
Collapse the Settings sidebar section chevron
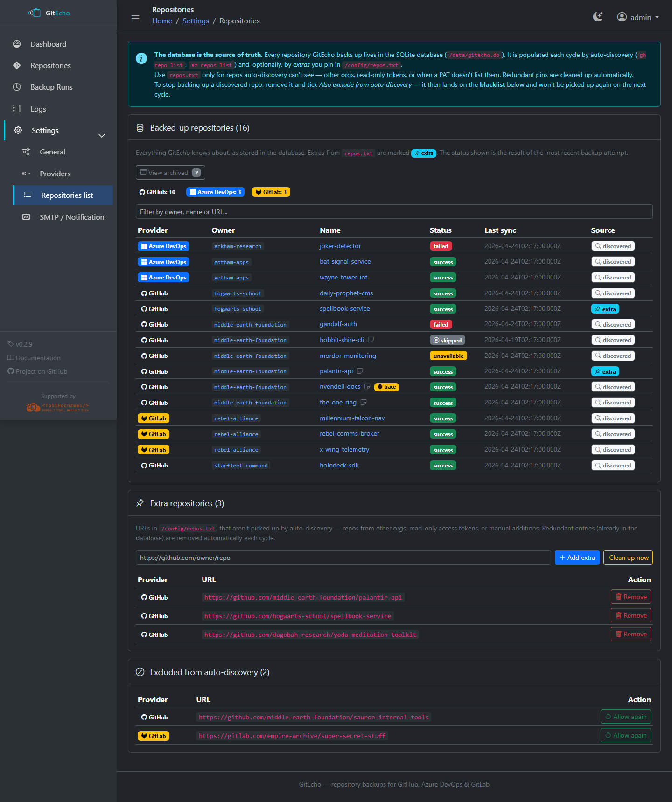102,136
